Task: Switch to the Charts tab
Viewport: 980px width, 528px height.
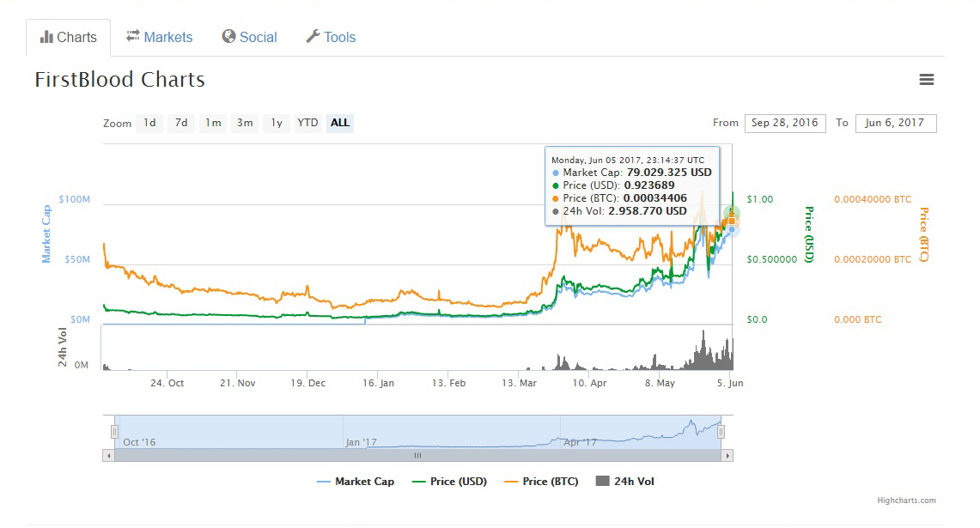Action: pyautogui.click(x=69, y=38)
